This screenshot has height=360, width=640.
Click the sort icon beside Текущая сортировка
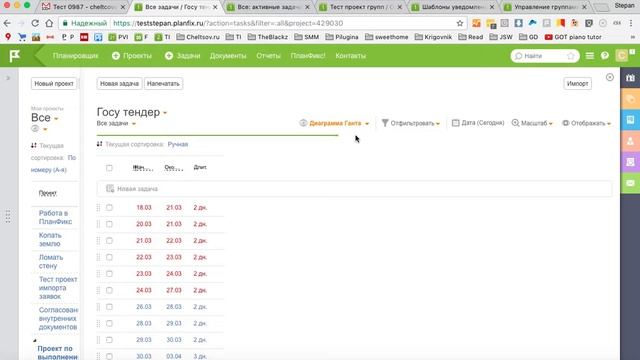tap(100, 144)
